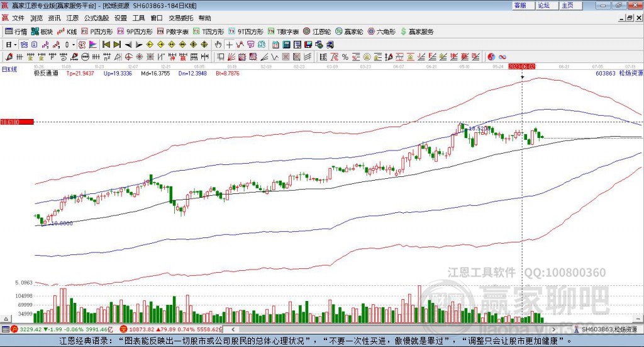Open the 江恩 menu
The image size is (644, 347).
pos(72,18)
